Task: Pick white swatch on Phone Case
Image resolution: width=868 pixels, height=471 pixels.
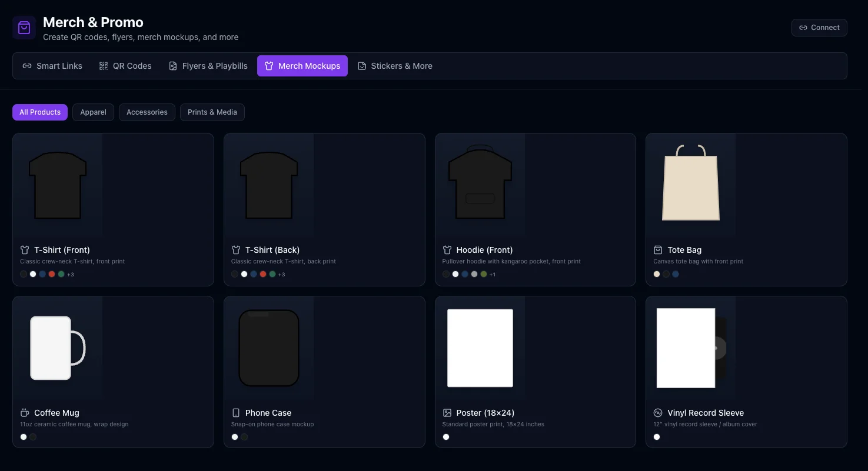Action: [x=235, y=437]
